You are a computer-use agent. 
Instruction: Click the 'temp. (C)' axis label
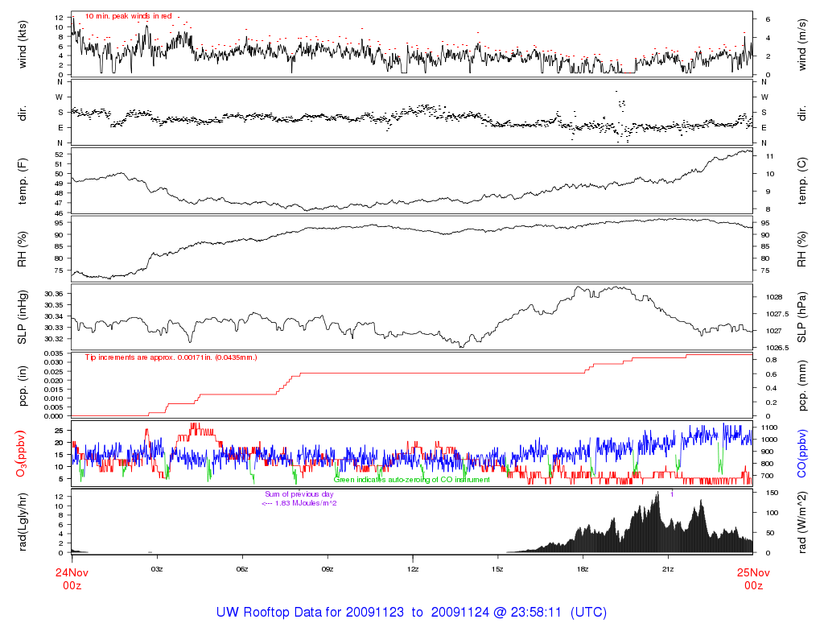click(801, 181)
